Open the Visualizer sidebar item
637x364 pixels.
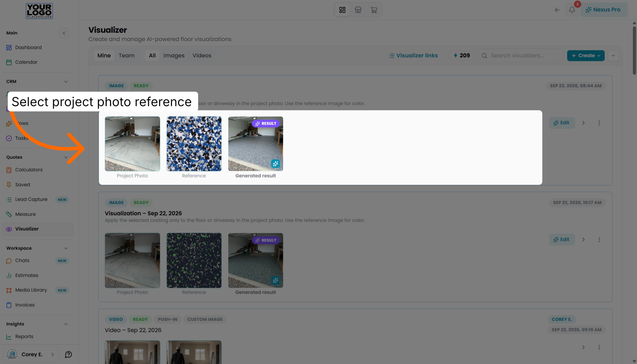37,229
